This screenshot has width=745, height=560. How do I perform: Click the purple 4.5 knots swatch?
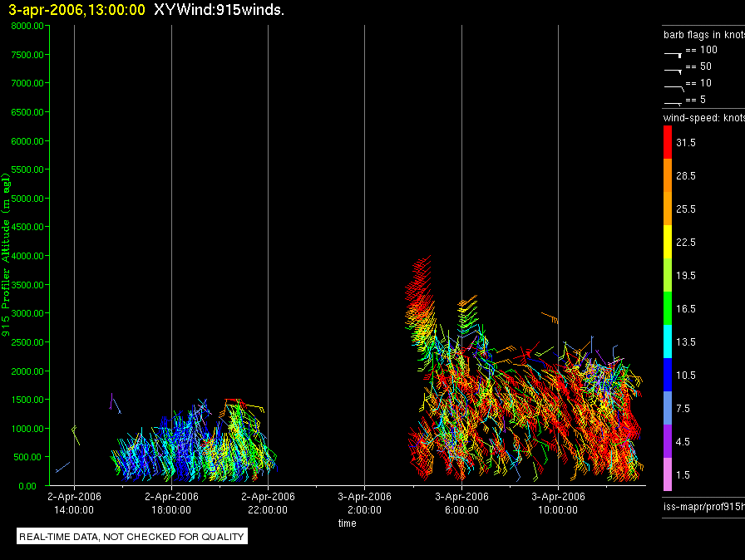click(x=668, y=441)
